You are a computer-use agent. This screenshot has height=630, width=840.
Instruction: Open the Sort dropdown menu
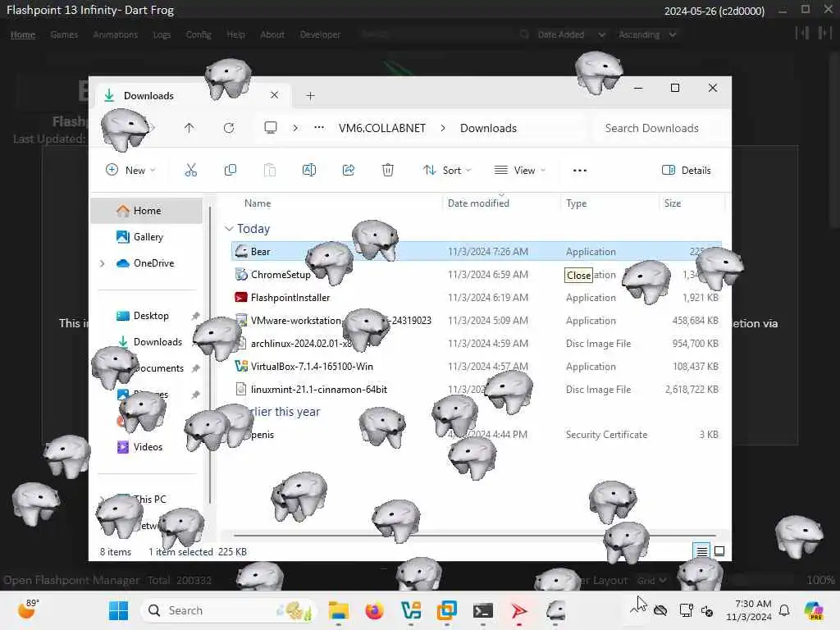[x=447, y=171]
